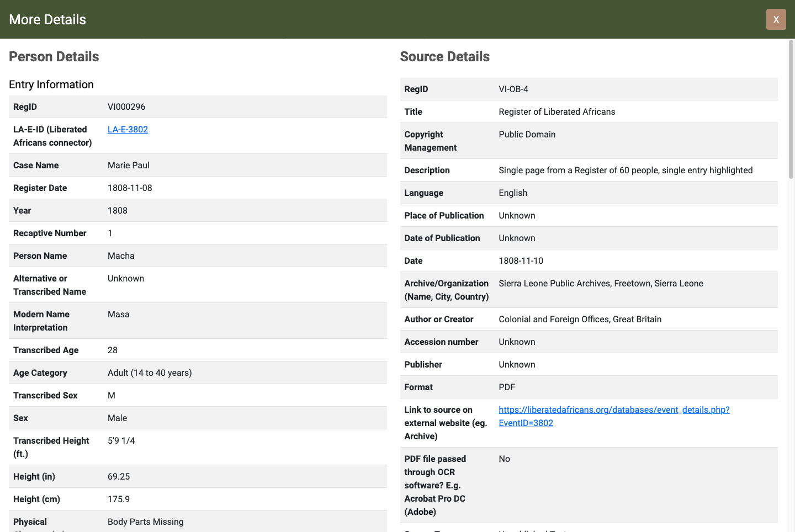This screenshot has height=532, width=795.
Task: Click the Modern Name Interpretation value Masa
Action: click(118, 314)
